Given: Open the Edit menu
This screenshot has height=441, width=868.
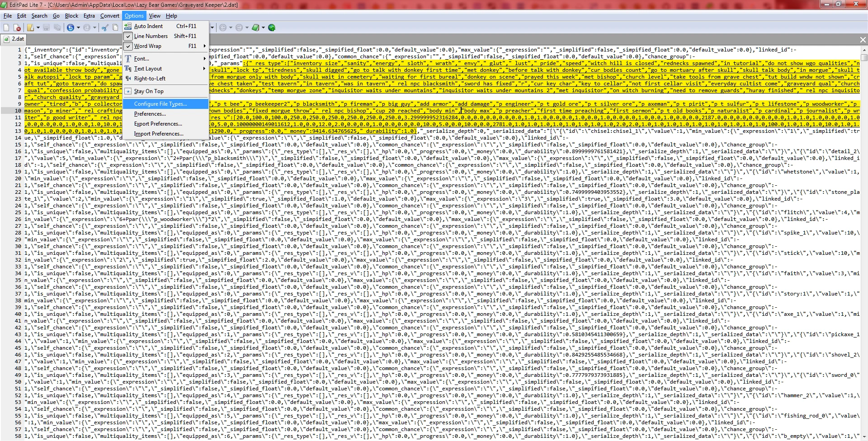Looking at the screenshot, I should coord(21,16).
